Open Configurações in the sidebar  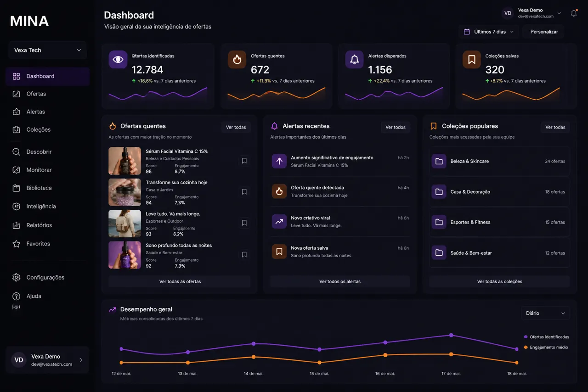[x=48, y=278]
